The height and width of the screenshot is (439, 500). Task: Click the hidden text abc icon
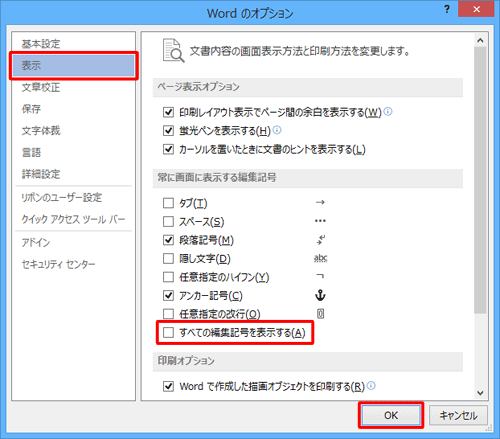pos(320,258)
